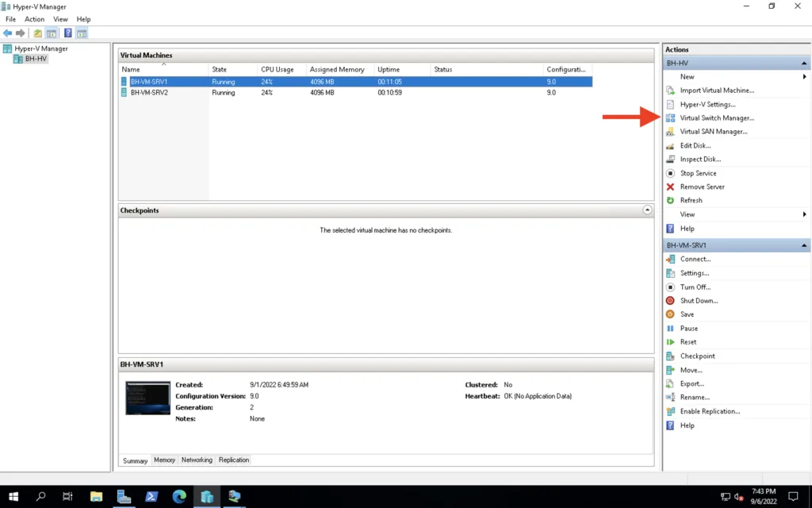The width and height of the screenshot is (812, 508).
Task: Click the blue Help toolbar icon
Action: pos(68,33)
